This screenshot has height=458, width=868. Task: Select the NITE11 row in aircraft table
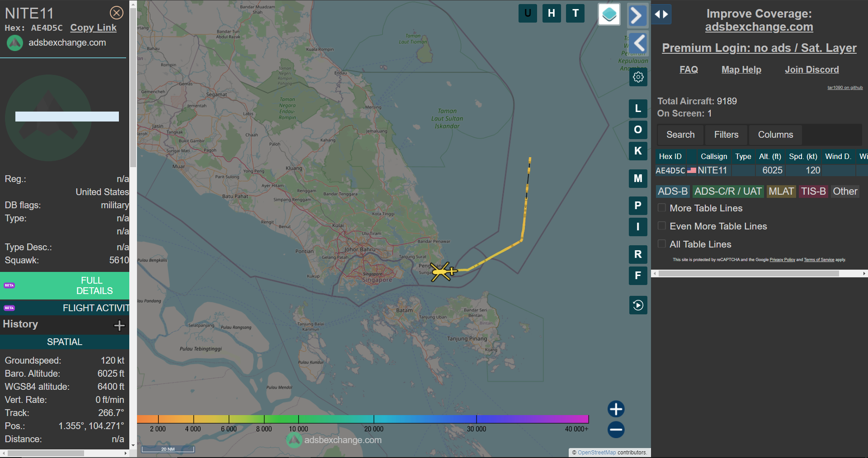(x=761, y=170)
